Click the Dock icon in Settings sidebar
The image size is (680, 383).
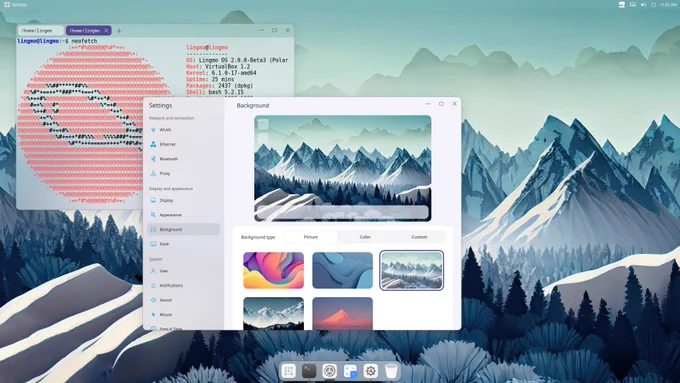(x=153, y=244)
